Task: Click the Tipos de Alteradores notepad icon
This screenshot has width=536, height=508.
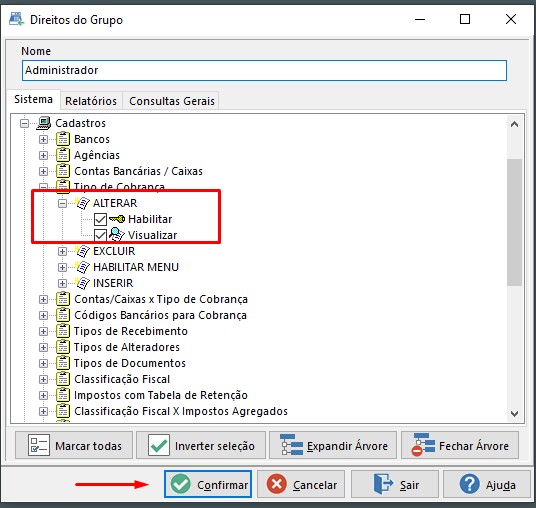Action: 63,347
